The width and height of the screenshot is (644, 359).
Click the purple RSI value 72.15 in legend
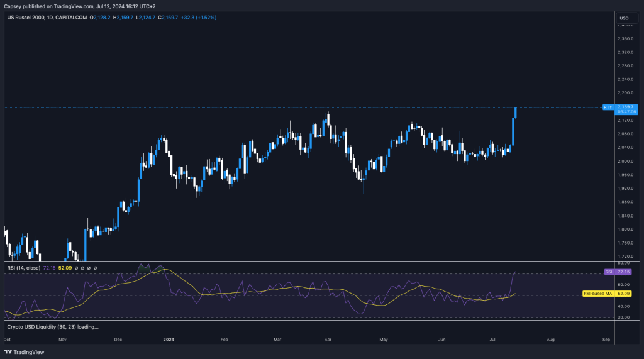tap(50, 268)
